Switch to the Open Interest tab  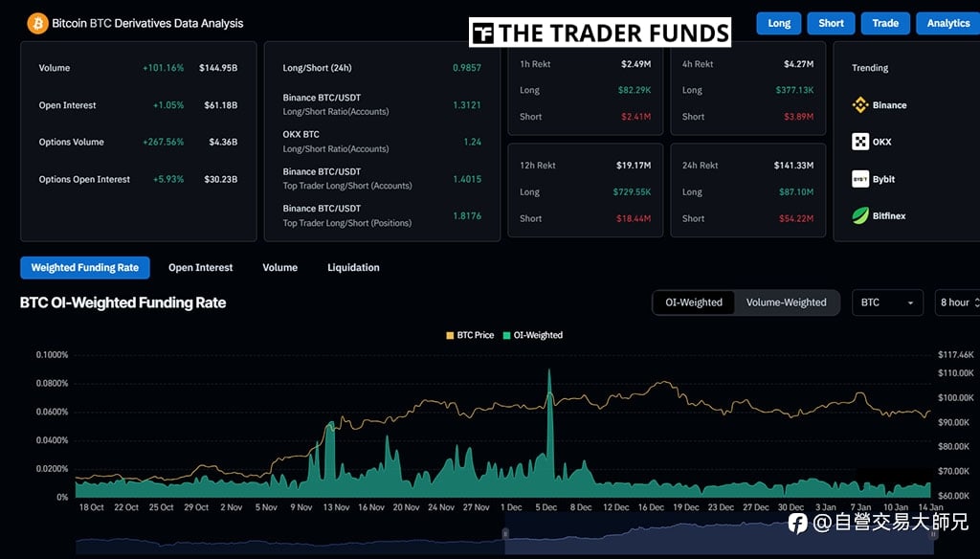[201, 268]
